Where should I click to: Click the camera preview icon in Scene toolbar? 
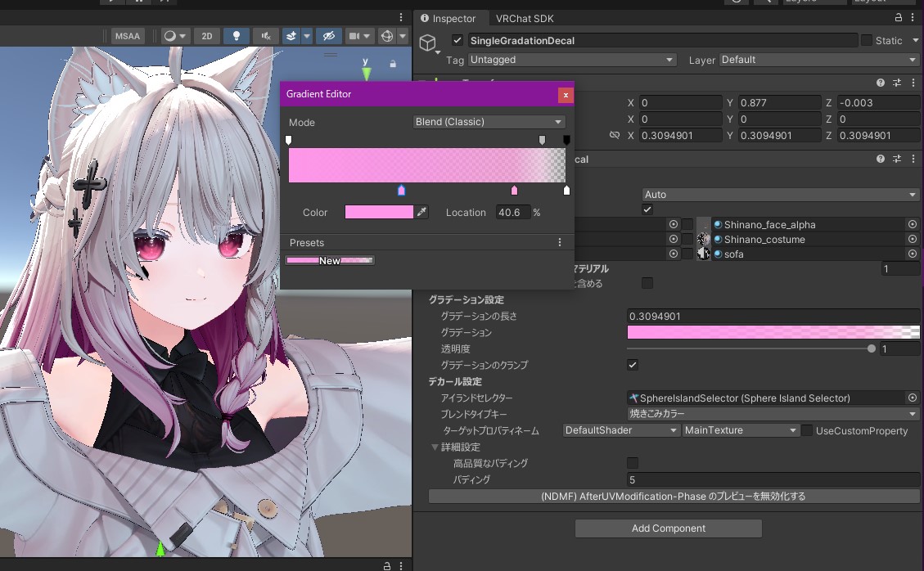coord(354,36)
